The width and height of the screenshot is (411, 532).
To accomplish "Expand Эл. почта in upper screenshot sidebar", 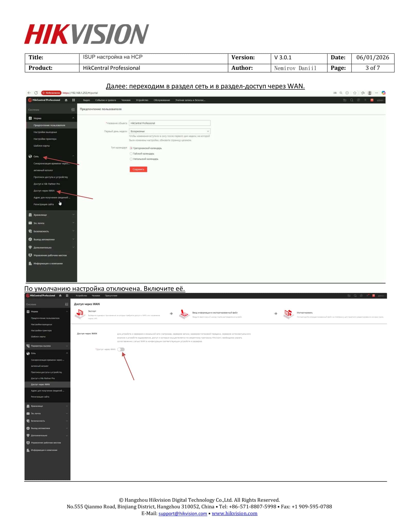I will (73, 223).
